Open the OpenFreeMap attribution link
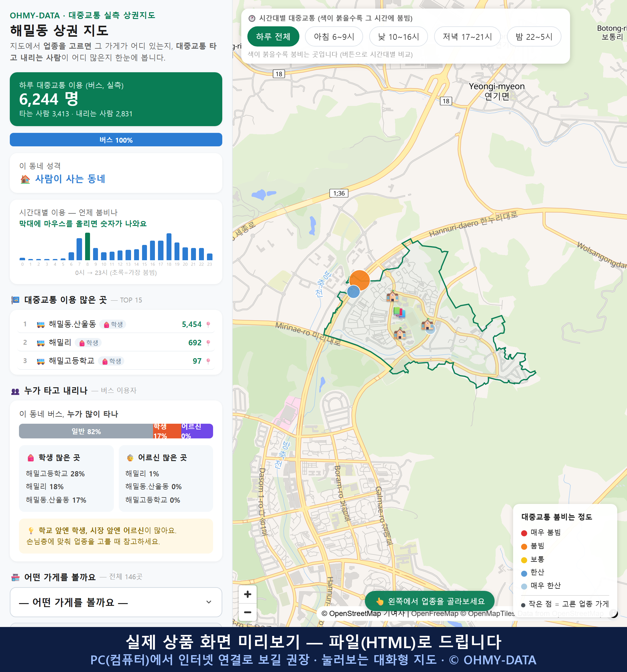 pyautogui.click(x=435, y=613)
